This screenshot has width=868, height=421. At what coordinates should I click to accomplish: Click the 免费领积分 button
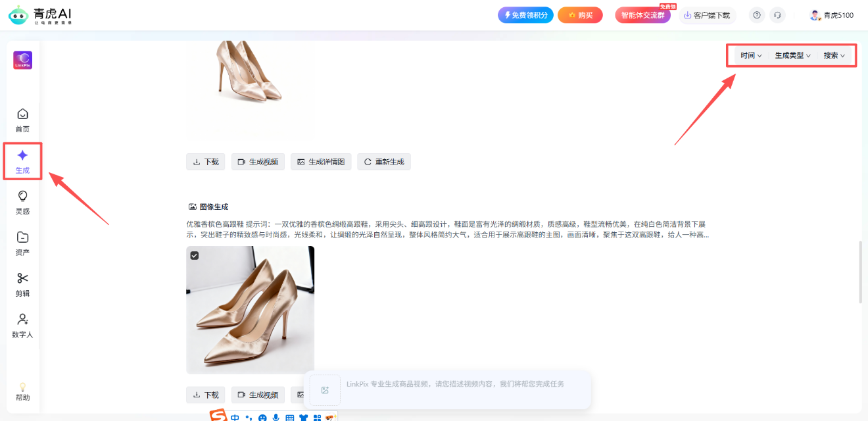(x=525, y=15)
